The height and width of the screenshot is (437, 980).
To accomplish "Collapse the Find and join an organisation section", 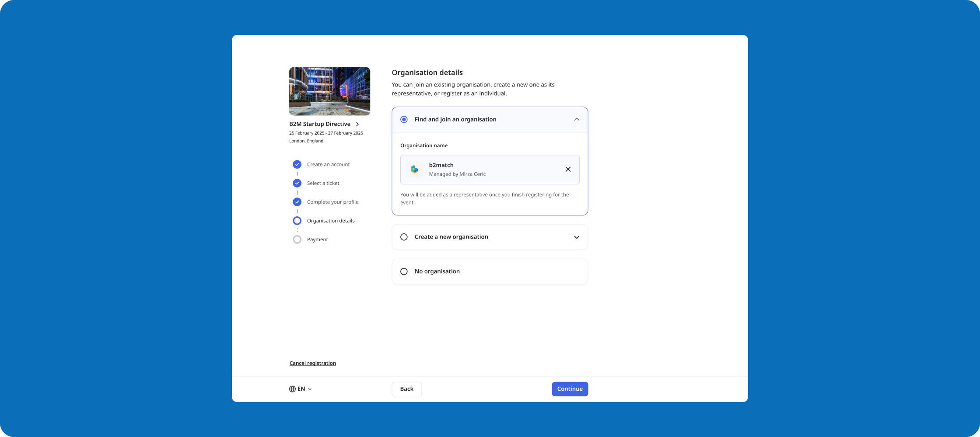I will pos(577,119).
